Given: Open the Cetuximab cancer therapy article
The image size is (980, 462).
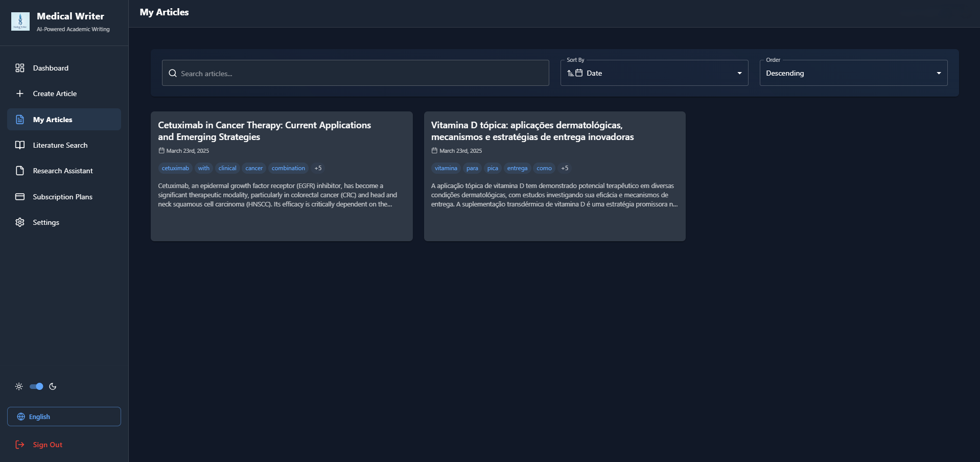Looking at the screenshot, I should (x=281, y=176).
